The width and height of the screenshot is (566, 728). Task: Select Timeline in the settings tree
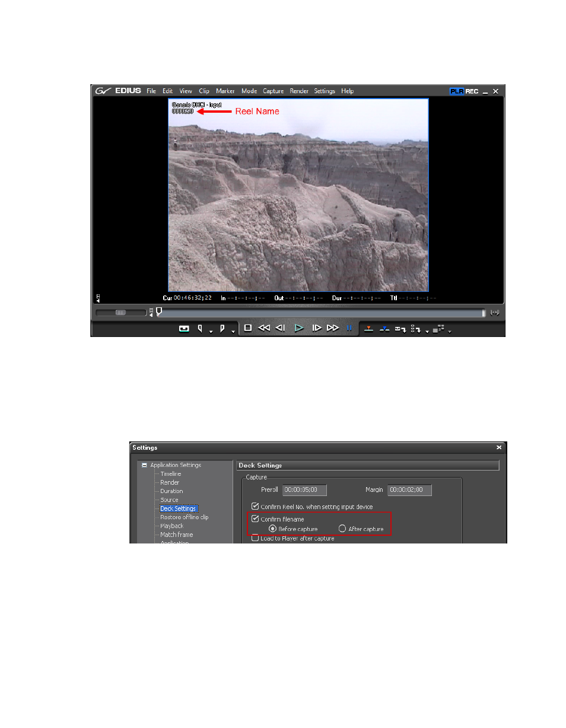pos(171,474)
